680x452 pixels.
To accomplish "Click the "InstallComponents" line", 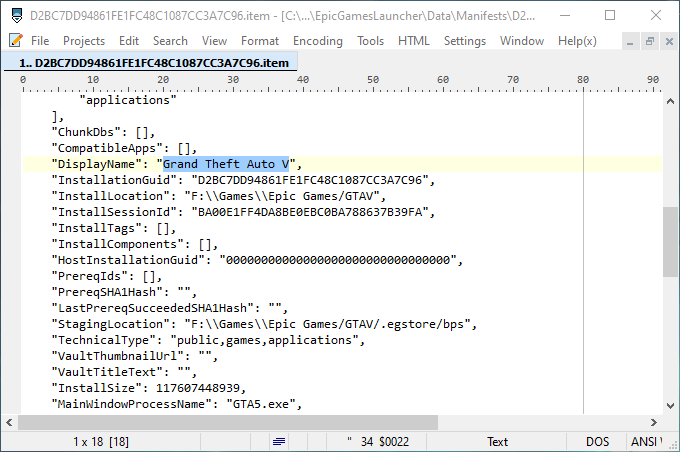I will [134, 244].
